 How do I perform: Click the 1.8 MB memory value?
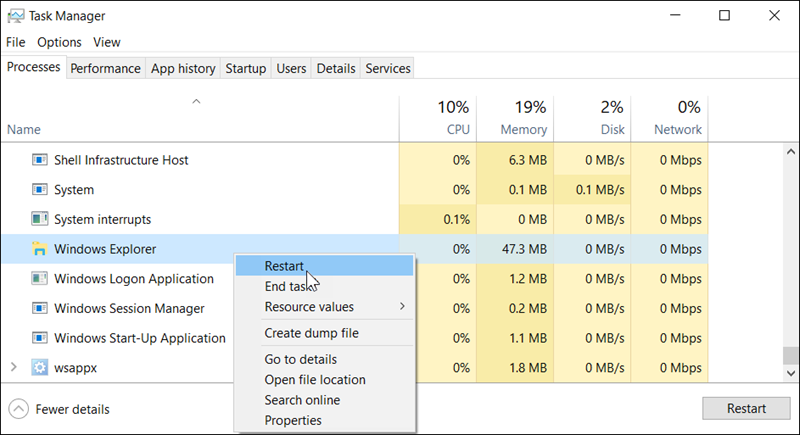[x=528, y=367]
